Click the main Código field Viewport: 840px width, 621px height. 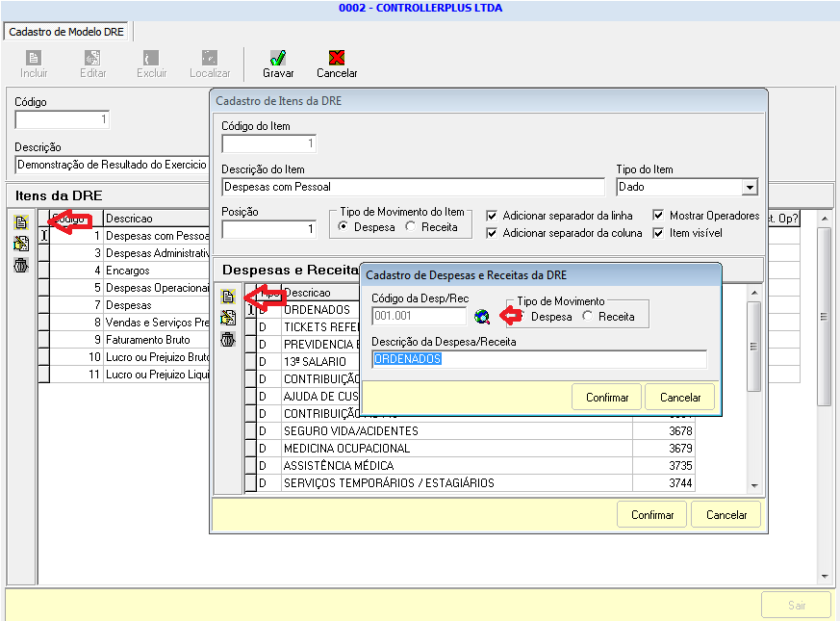tap(63, 119)
